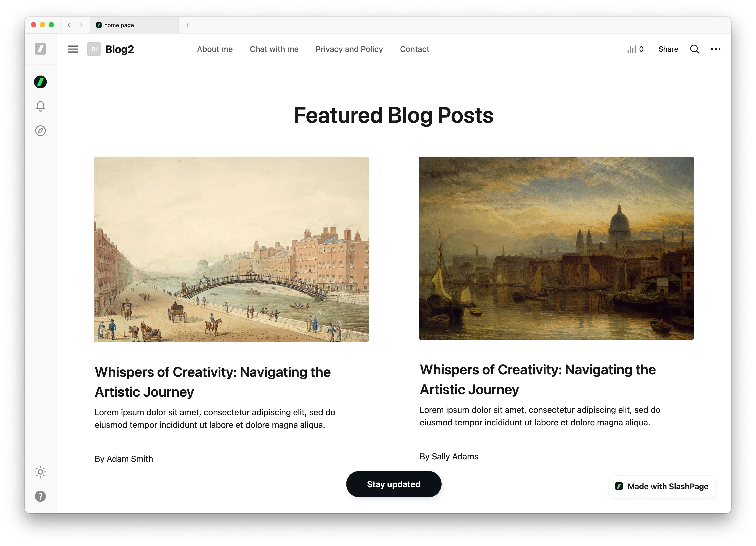Navigate to the Contact page
The image size is (756, 546).
point(414,49)
